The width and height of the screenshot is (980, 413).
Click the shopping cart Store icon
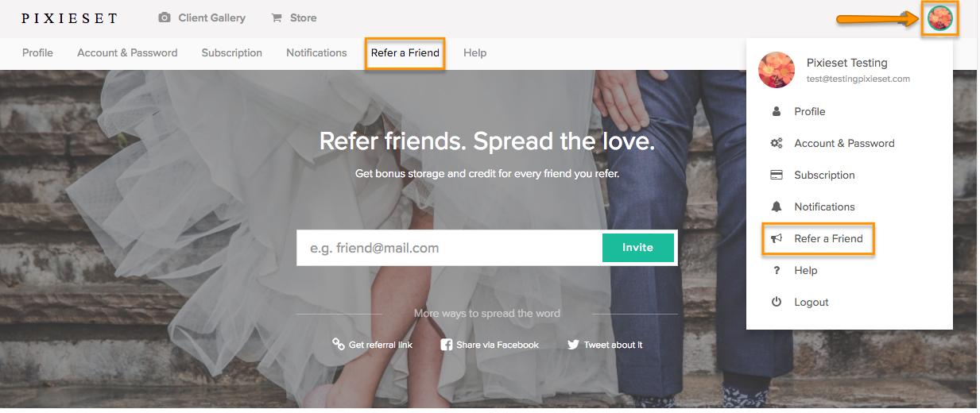coord(277,17)
